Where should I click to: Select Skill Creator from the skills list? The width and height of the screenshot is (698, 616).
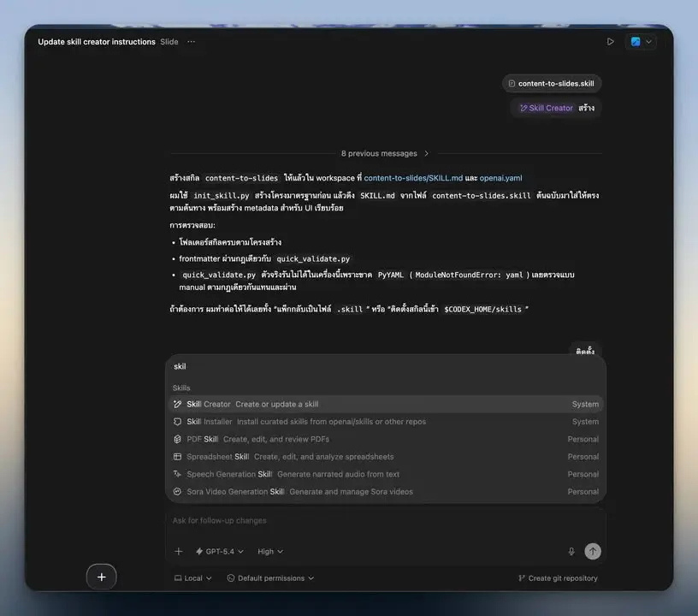pyautogui.click(x=386, y=404)
